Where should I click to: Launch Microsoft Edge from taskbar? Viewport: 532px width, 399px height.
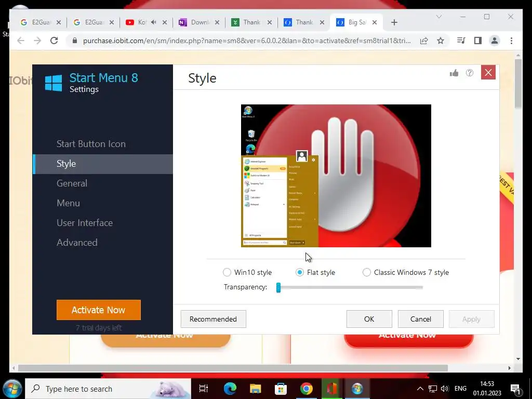click(x=230, y=389)
